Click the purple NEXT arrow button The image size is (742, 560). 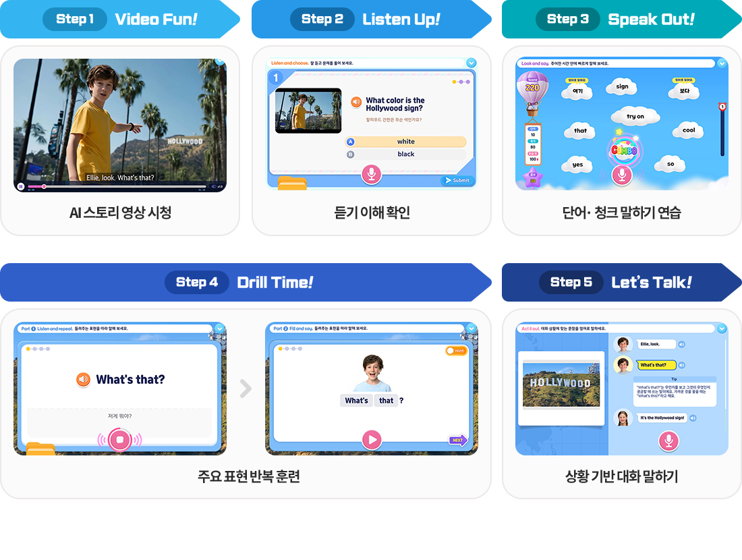coord(458,441)
